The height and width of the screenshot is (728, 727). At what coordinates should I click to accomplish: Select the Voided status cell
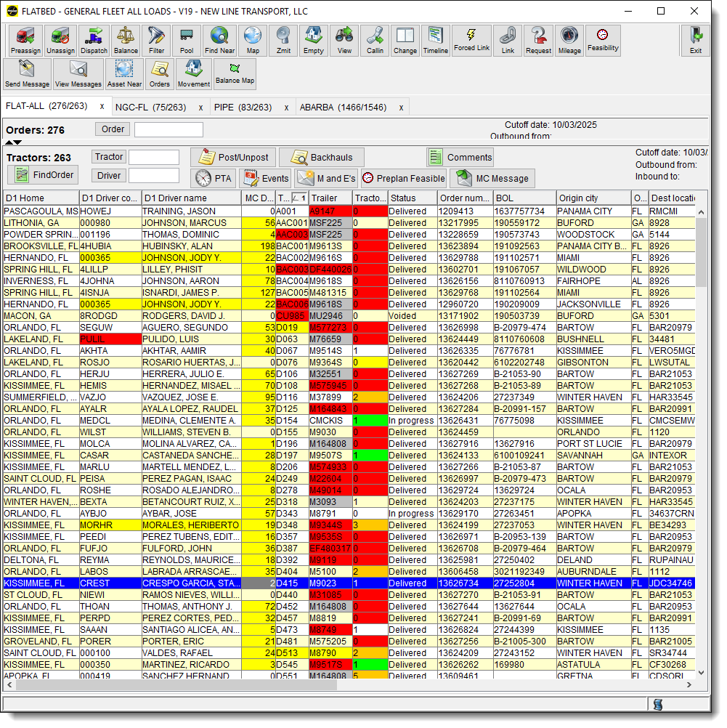tap(413, 316)
